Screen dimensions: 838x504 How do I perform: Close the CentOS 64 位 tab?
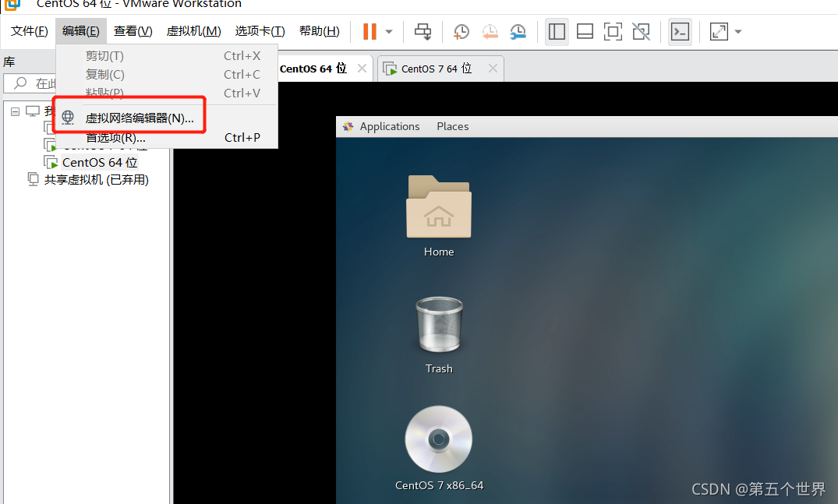[x=362, y=69]
